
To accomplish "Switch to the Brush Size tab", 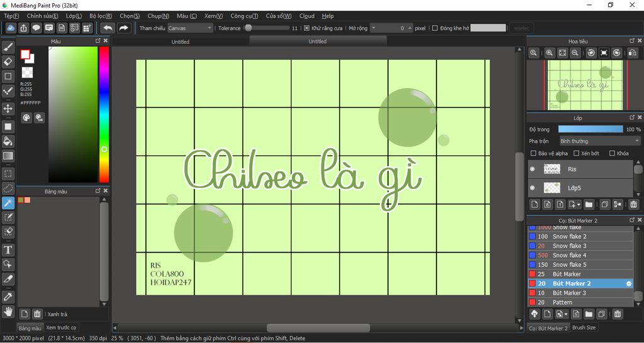I will click(584, 327).
